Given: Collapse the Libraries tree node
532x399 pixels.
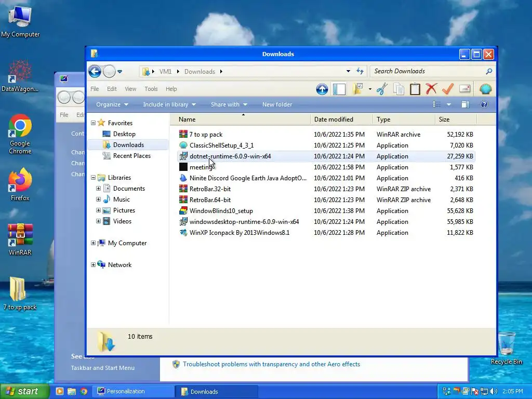Looking at the screenshot, I should click(x=94, y=178).
